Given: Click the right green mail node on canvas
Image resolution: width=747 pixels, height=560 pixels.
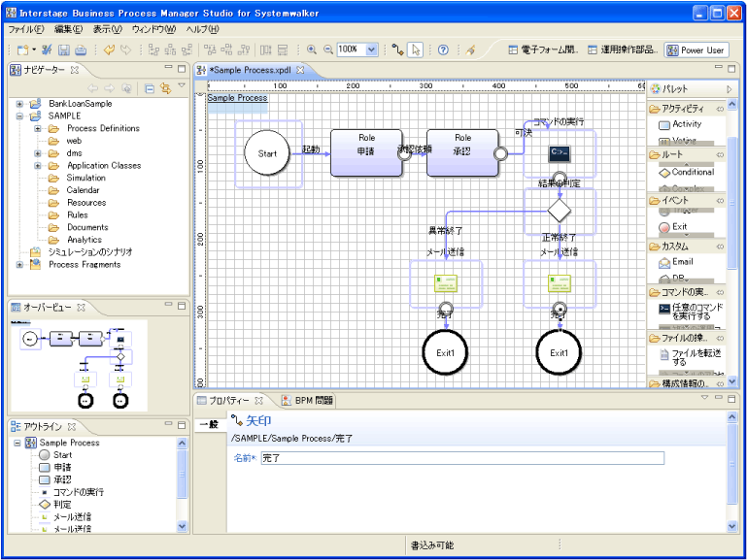Looking at the screenshot, I should click(560, 283).
